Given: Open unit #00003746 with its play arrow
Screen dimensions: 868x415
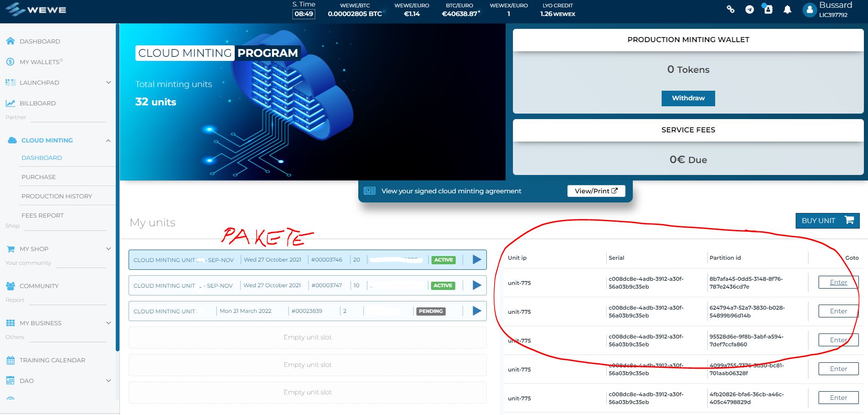Looking at the screenshot, I should (x=477, y=260).
